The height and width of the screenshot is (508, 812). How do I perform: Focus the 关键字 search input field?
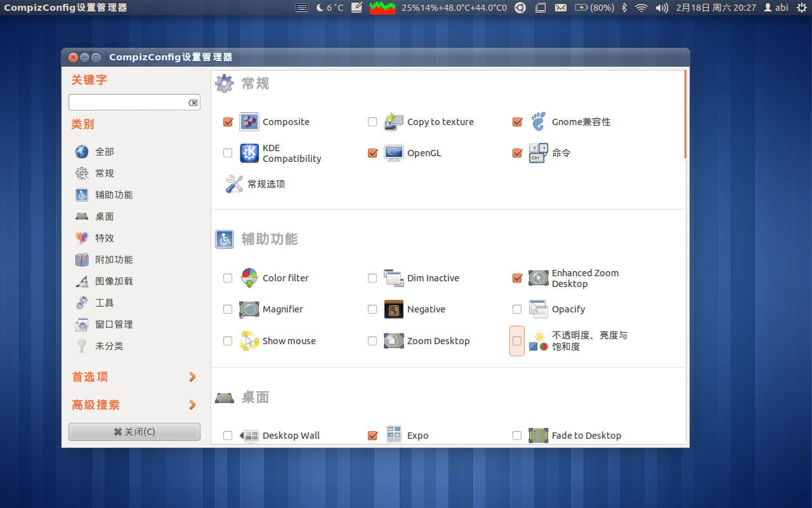point(134,102)
